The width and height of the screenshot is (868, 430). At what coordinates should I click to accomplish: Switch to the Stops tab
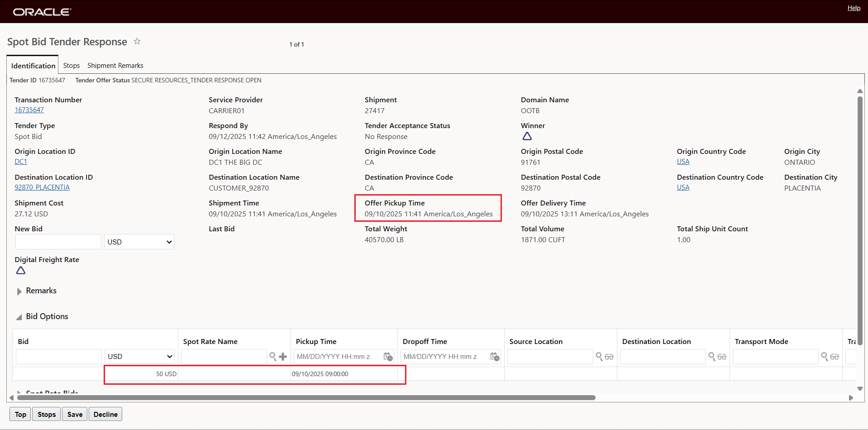(x=71, y=65)
